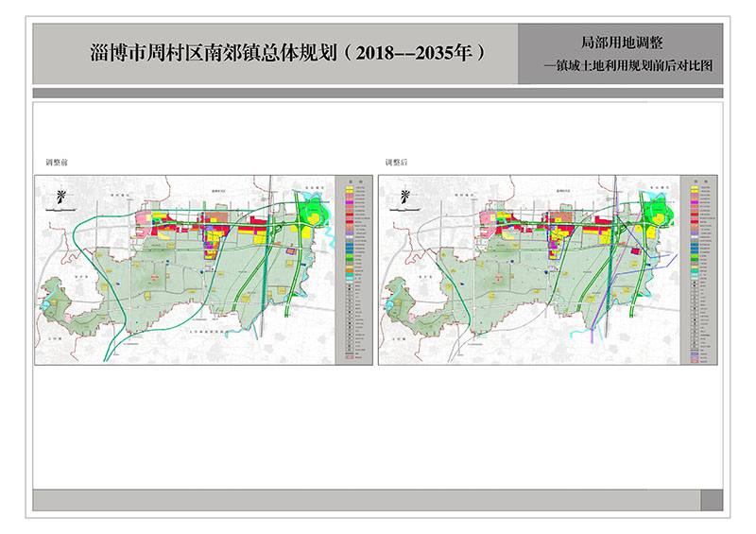Click the subtitle —镇域土地利用规划前后对比图
This screenshot has height=534, width=756.
point(628,65)
